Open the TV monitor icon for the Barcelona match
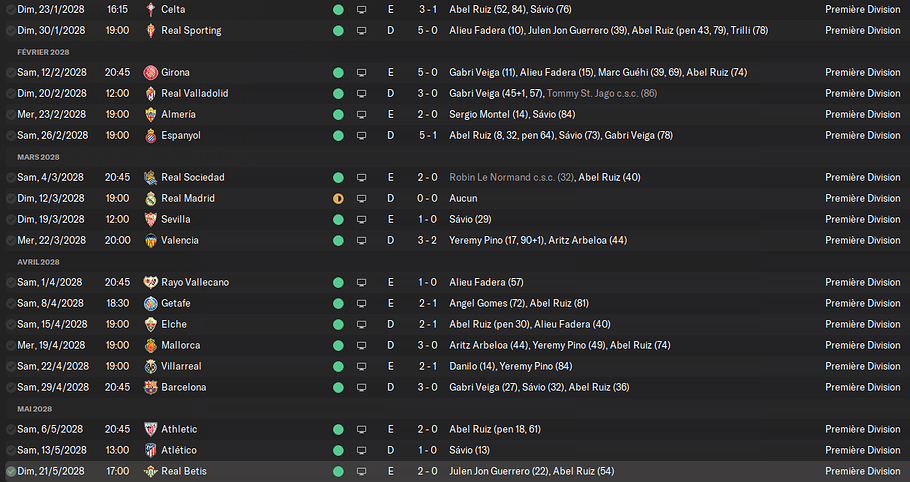Image resolution: width=910 pixels, height=482 pixels. [362, 387]
